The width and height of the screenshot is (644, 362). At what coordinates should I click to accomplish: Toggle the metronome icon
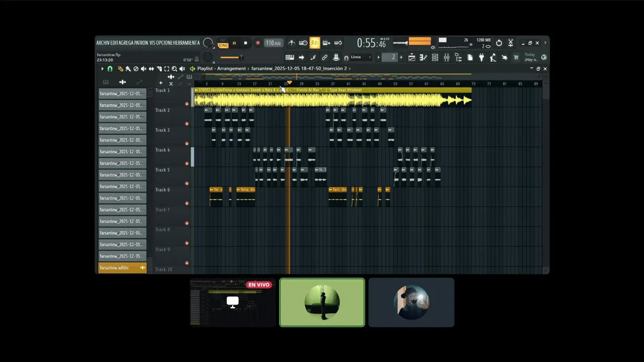pyautogui.click(x=291, y=43)
